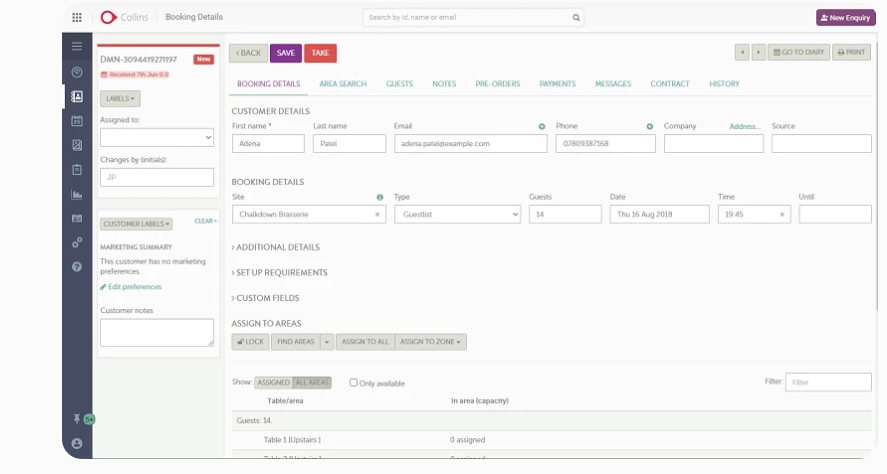
Task: Click the First name field
Action: (268, 144)
